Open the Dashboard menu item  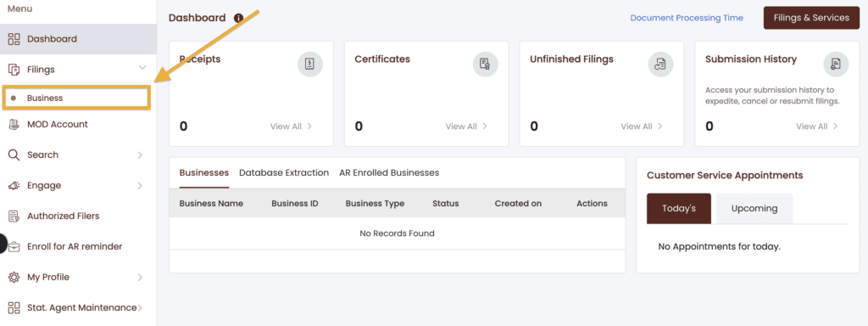[x=78, y=39]
